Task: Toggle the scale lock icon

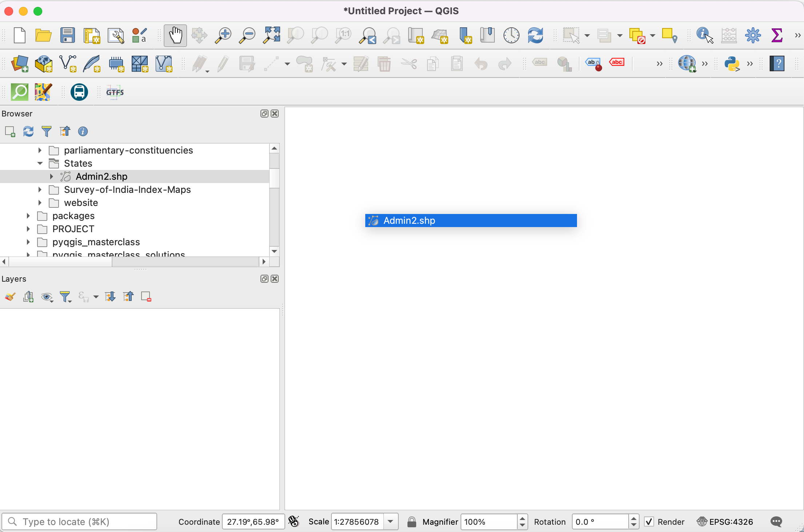Action: click(411, 522)
